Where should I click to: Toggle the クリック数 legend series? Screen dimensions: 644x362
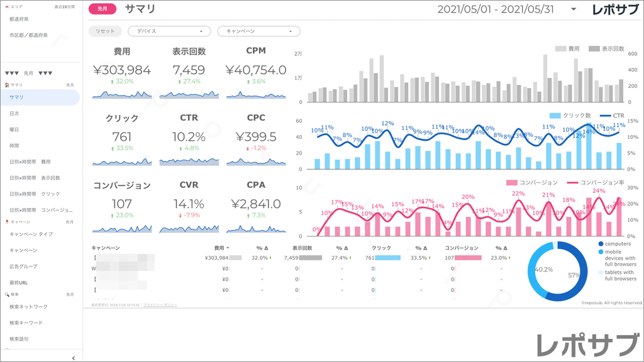(572, 116)
